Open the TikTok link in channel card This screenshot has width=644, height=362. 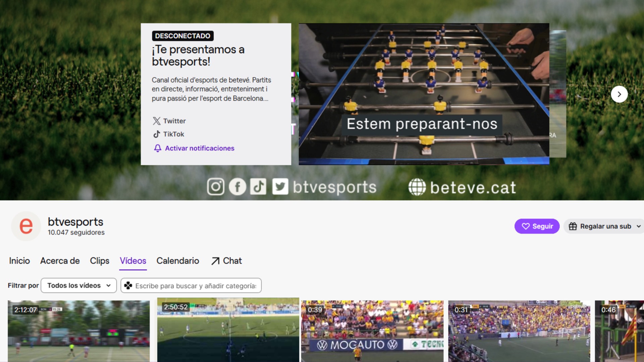[168, 134]
